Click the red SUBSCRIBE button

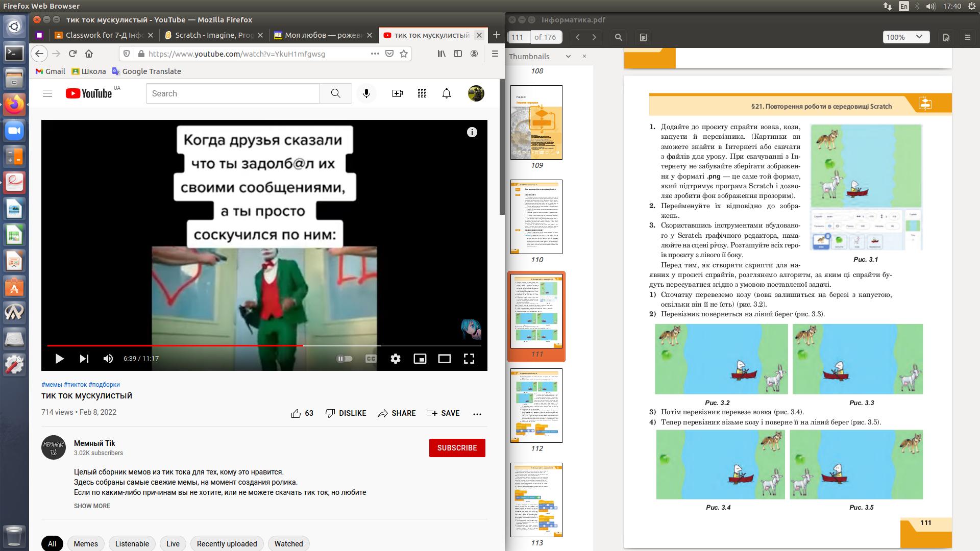pyautogui.click(x=457, y=448)
